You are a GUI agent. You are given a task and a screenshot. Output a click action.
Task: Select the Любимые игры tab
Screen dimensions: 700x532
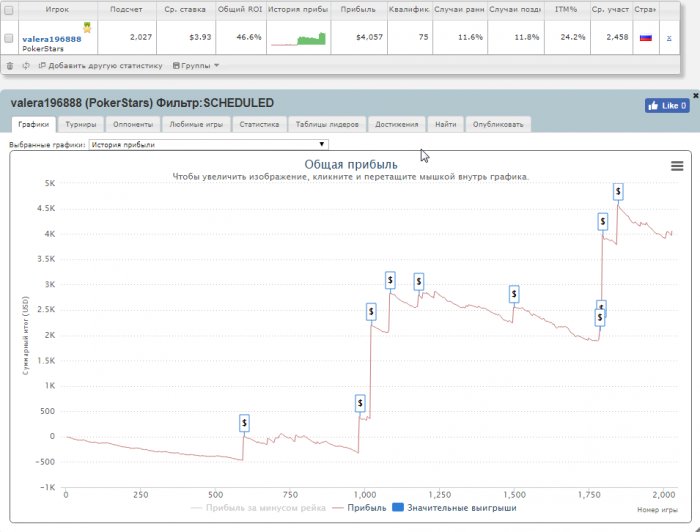(x=196, y=125)
